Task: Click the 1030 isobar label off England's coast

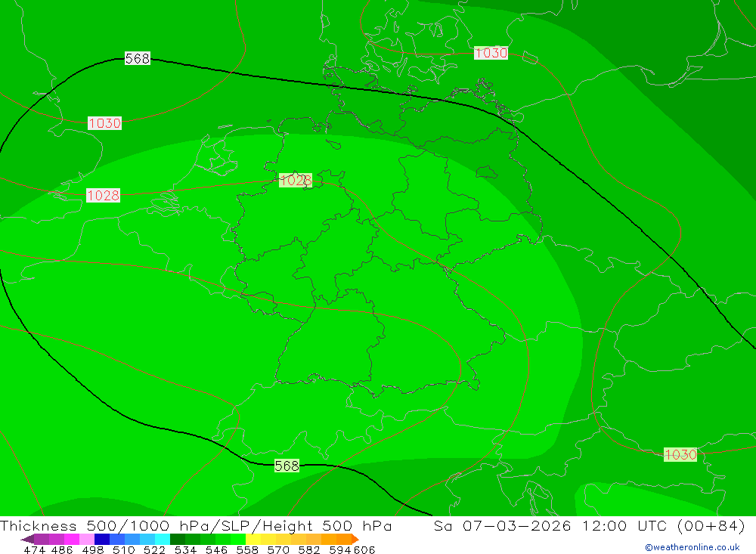Action: tap(104, 123)
